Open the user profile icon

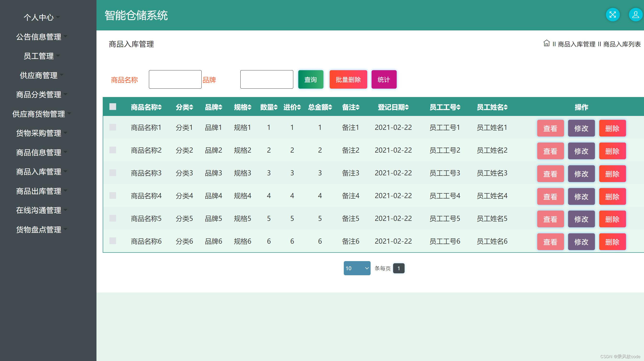pyautogui.click(x=635, y=15)
